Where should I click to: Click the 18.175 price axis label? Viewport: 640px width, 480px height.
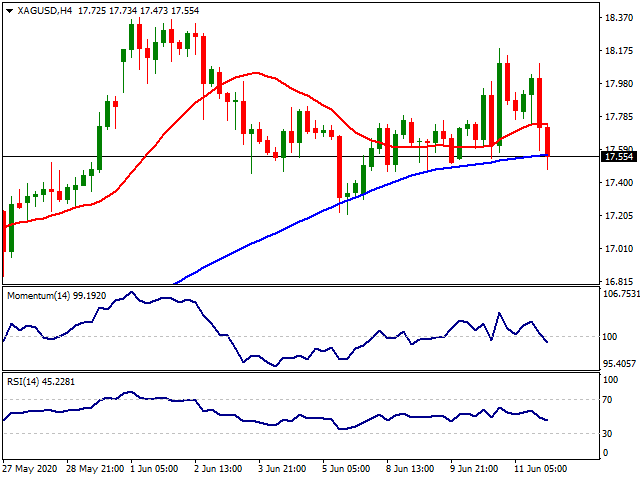coord(619,51)
